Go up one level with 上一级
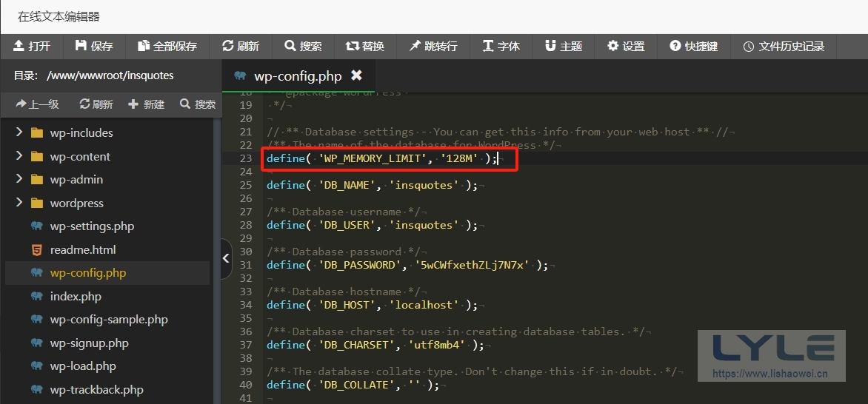Image resolution: width=868 pixels, height=404 pixels. (x=37, y=104)
